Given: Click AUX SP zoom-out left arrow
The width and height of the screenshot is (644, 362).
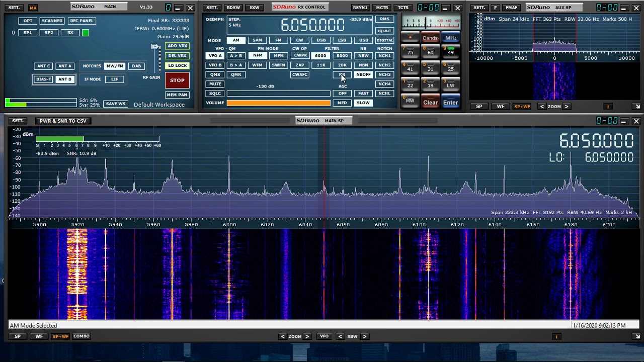Looking at the screenshot, I should [x=542, y=107].
